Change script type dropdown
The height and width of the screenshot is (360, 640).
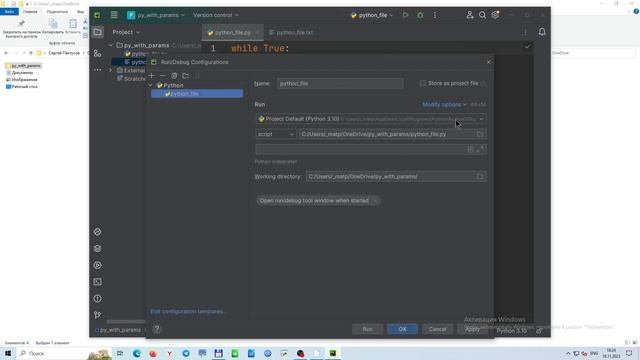(x=276, y=134)
